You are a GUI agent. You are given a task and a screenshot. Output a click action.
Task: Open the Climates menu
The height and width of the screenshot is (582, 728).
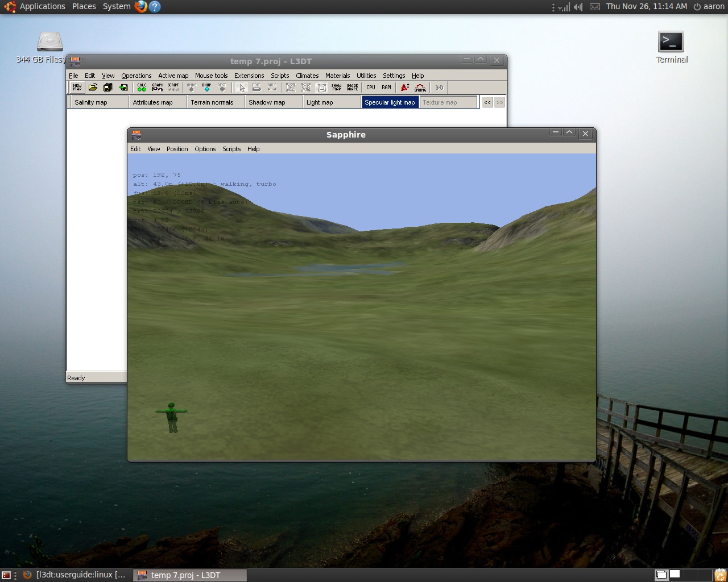pos(307,76)
